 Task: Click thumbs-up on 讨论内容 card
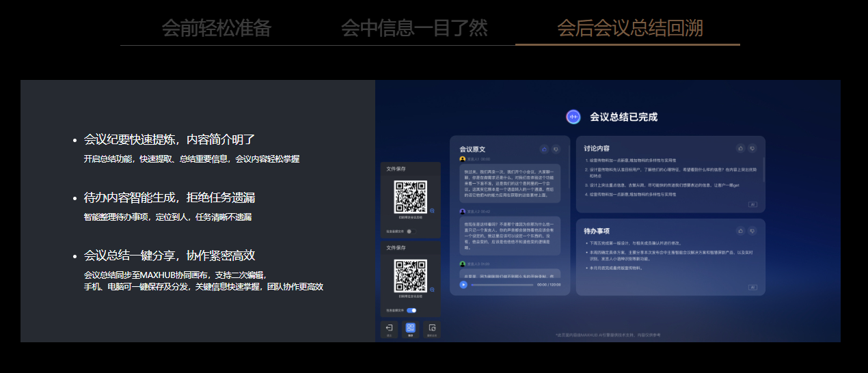pos(740,148)
